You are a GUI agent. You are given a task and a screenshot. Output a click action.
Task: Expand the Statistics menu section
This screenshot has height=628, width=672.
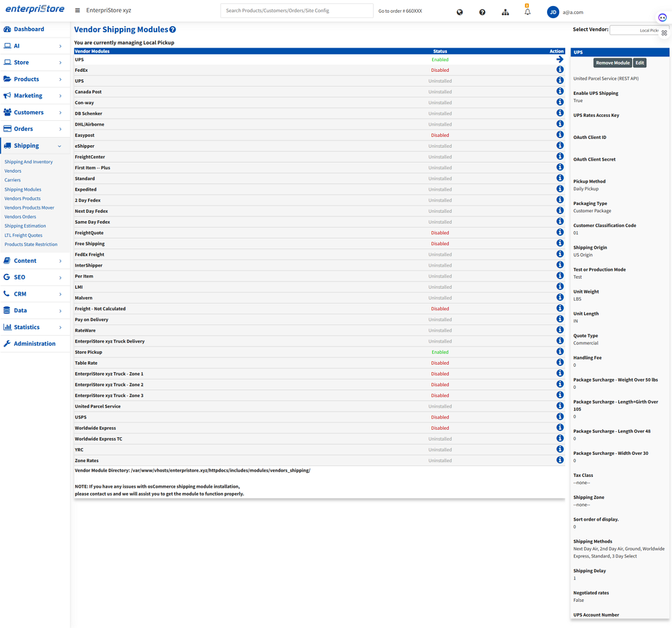[x=34, y=327]
